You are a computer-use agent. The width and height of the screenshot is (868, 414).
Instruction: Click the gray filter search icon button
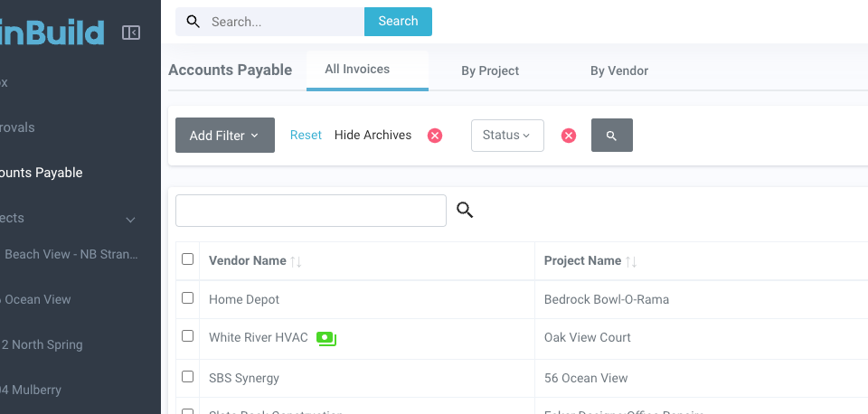tap(612, 136)
